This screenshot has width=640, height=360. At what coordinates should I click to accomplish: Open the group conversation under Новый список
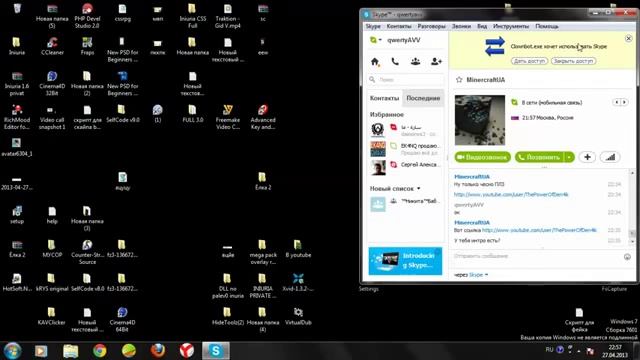(x=405, y=204)
